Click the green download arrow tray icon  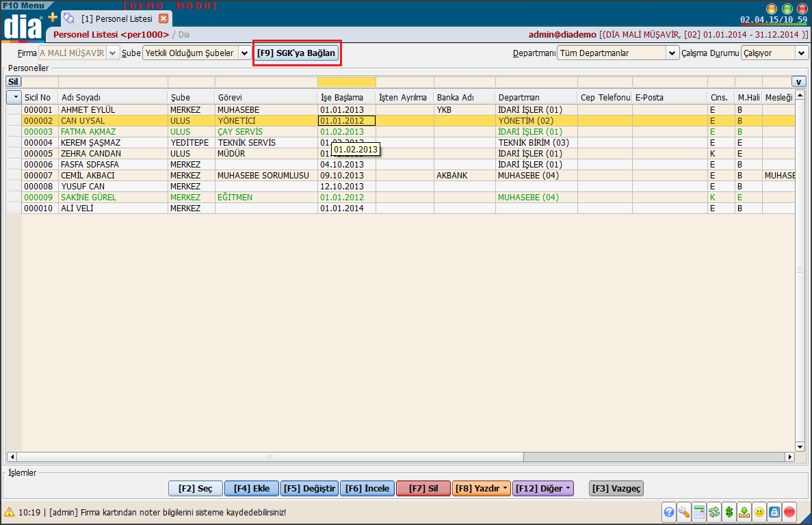(744, 512)
